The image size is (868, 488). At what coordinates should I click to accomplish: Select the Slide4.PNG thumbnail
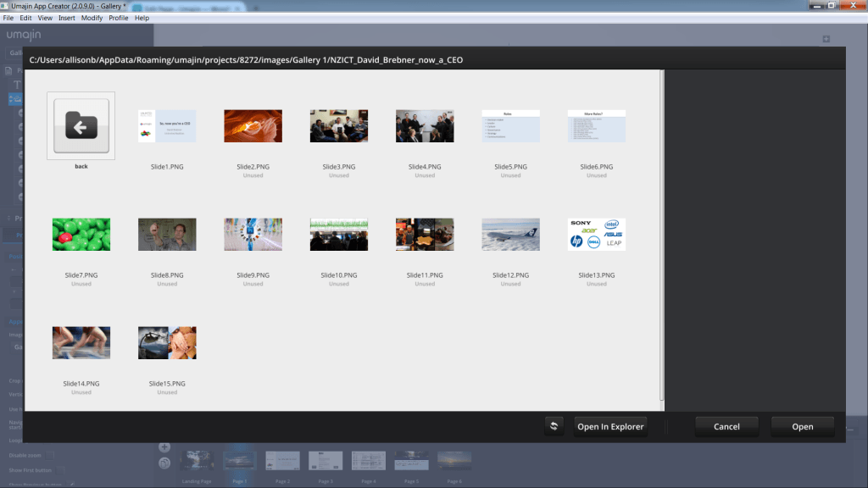425,125
